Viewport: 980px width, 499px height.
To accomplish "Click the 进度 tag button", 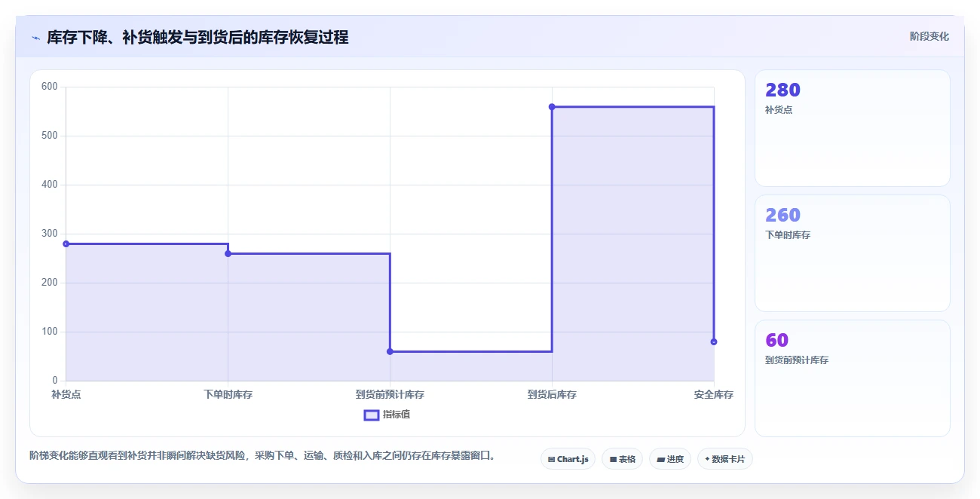I will [670, 459].
